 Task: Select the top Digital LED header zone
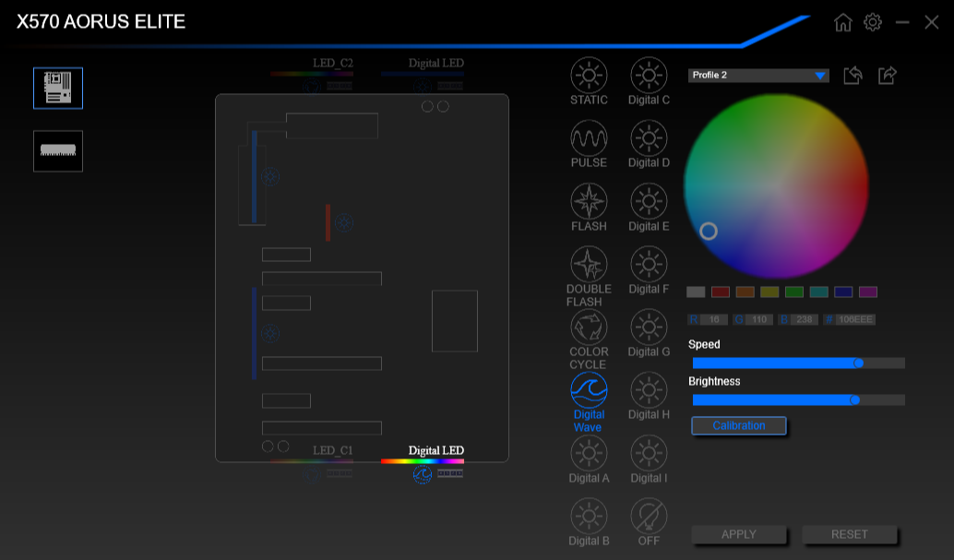[423, 75]
